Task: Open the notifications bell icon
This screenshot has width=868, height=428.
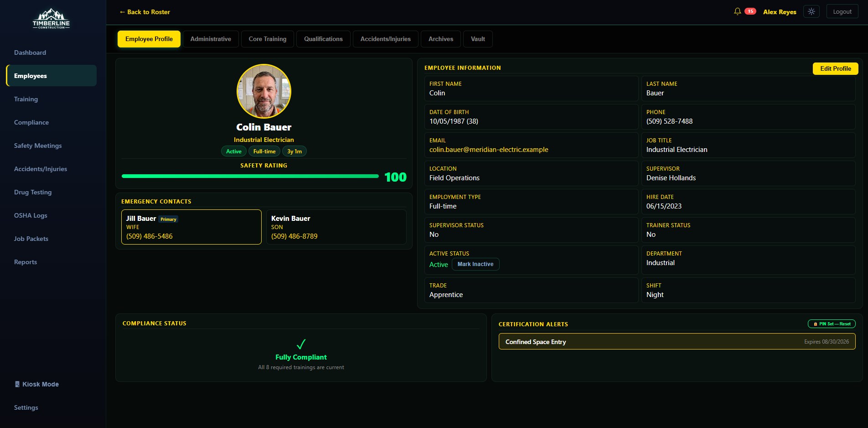Action: tap(737, 11)
